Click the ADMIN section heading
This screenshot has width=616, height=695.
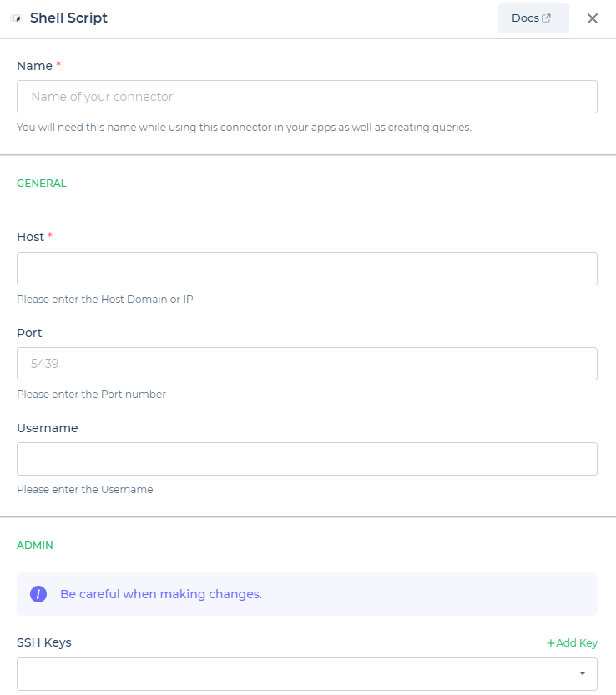pos(35,545)
